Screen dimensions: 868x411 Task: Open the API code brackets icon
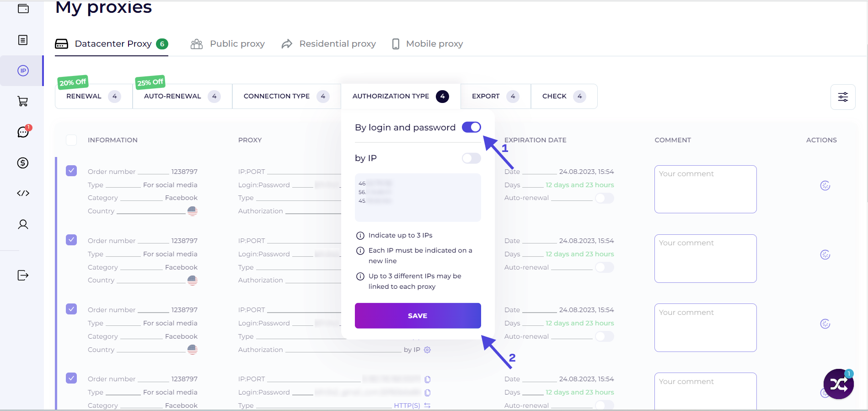click(x=23, y=193)
